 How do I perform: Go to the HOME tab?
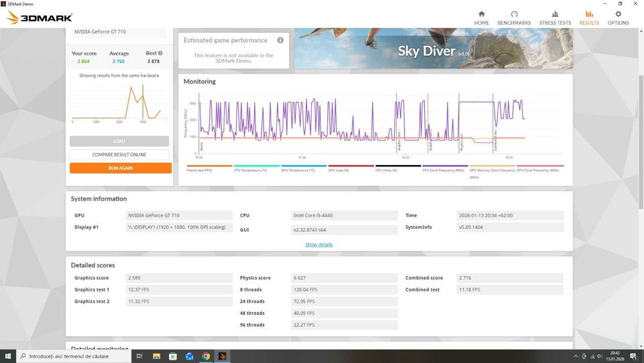point(481,18)
